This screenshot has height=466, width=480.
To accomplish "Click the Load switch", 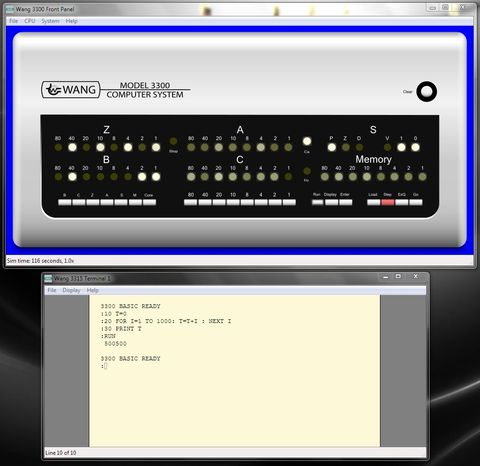I will click(x=373, y=202).
